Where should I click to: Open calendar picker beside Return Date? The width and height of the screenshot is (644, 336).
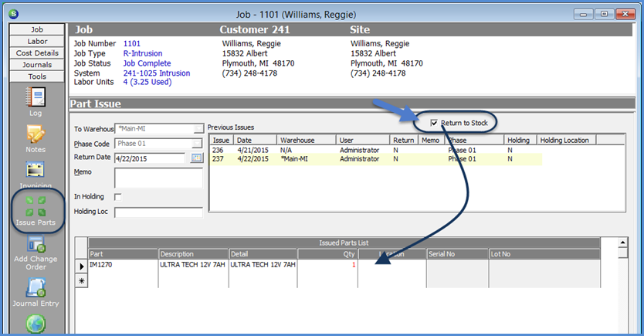(197, 158)
